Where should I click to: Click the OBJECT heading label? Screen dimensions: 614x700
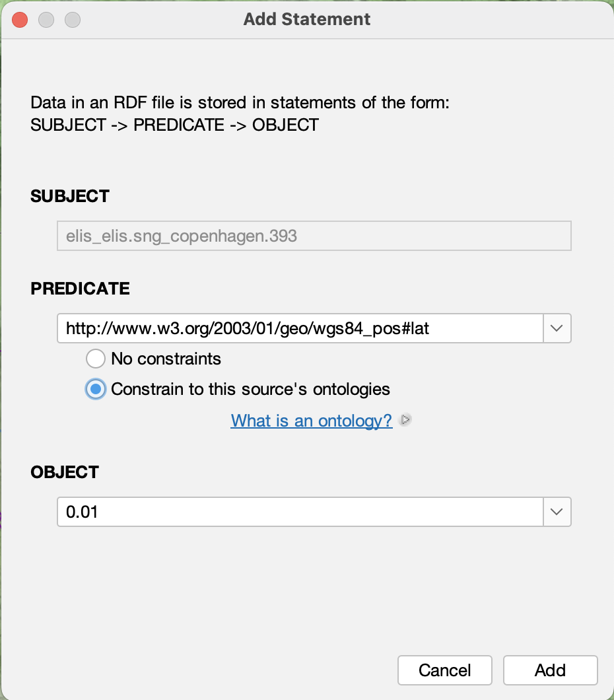(65, 472)
